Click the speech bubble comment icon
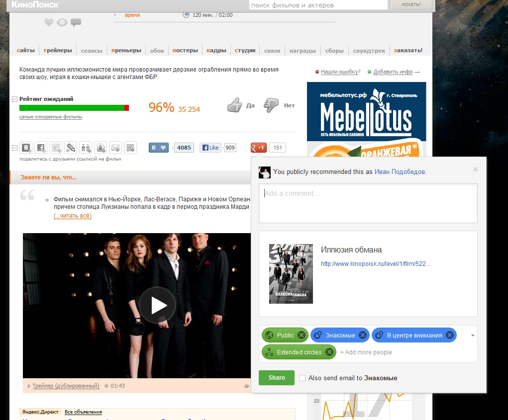 click(76, 22)
